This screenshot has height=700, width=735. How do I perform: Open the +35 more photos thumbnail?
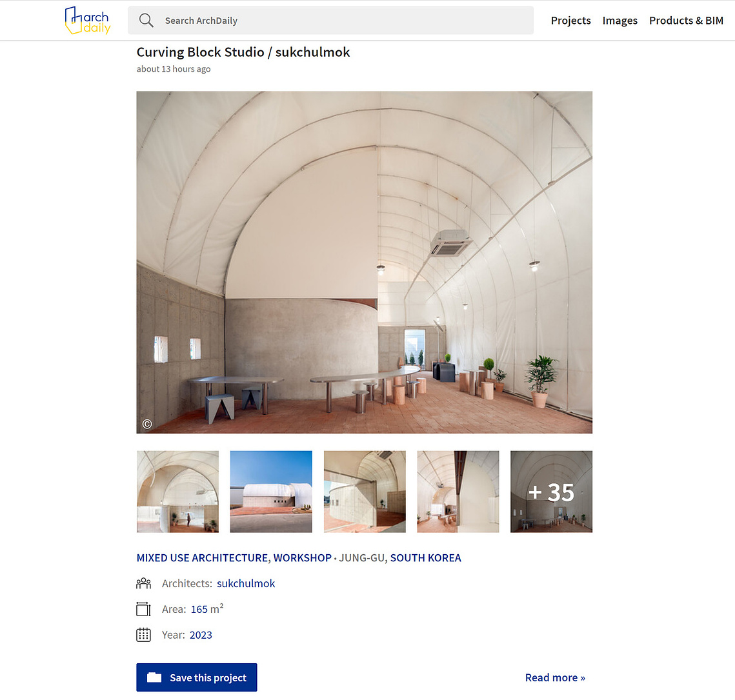pos(551,492)
